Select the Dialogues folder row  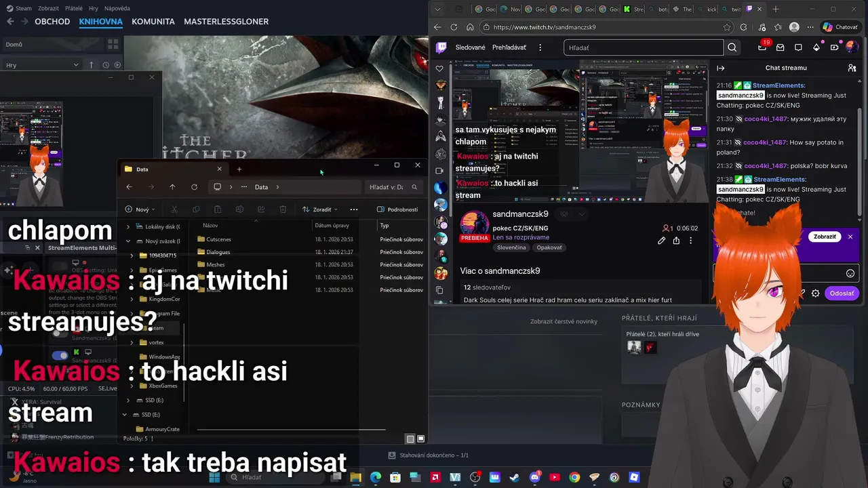pyautogui.click(x=310, y=252)
